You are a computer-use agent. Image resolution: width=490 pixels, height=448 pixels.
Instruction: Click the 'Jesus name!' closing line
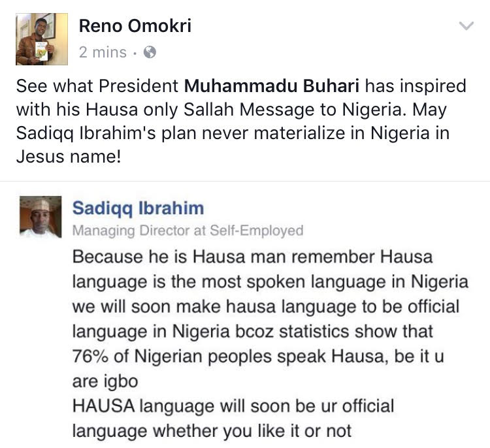[x=69, y=157]
